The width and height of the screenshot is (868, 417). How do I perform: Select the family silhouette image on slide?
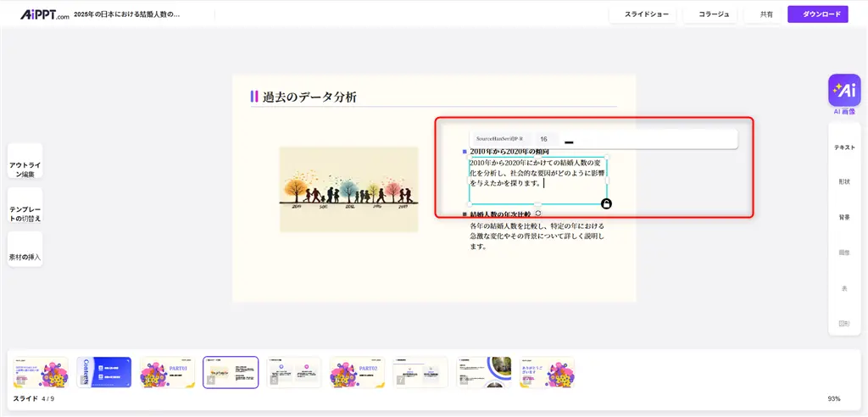point(348,189)
